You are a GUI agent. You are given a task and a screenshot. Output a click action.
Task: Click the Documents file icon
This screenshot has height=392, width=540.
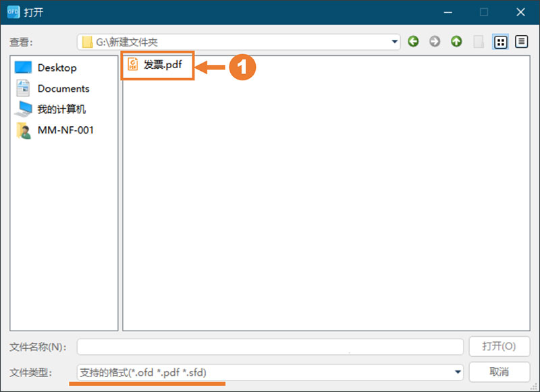coord(23,88)
